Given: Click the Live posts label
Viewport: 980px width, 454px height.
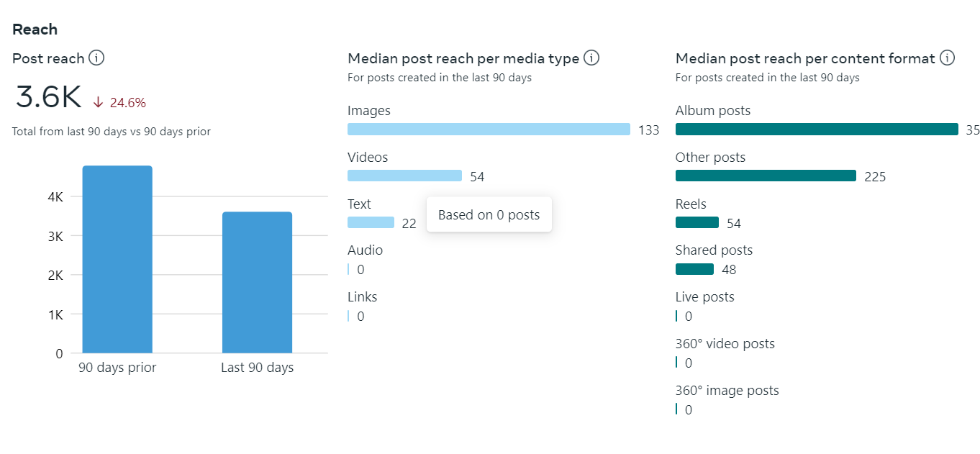Looking at the screenshot, I should tap(704, 297).
